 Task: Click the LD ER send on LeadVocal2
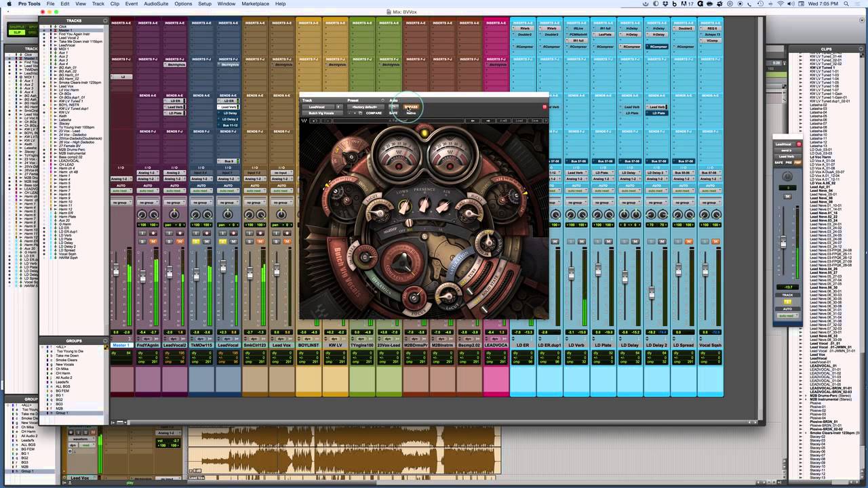coord(174,101)
